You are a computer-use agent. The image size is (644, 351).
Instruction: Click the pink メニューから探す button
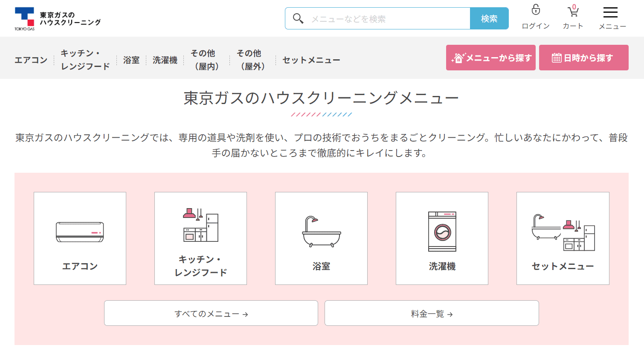click(x=491, y=58)
